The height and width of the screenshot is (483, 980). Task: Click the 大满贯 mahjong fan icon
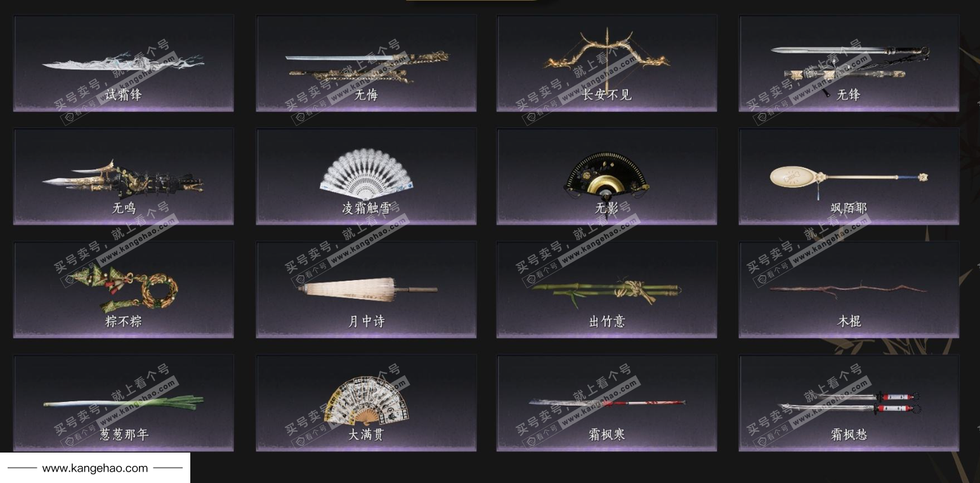pos(366,401)
